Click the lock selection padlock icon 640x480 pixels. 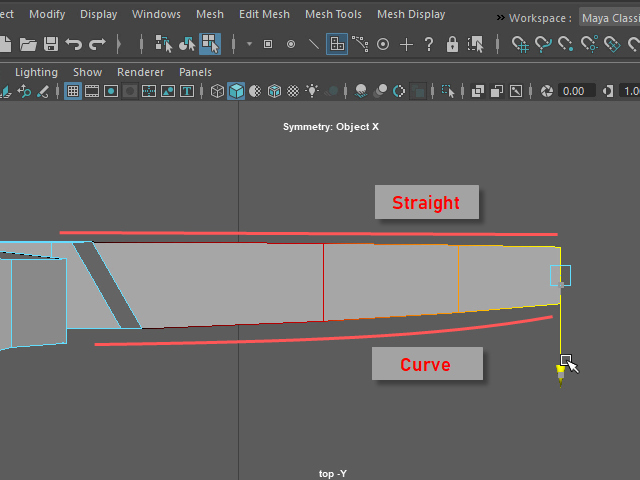[x=452, y=44]
